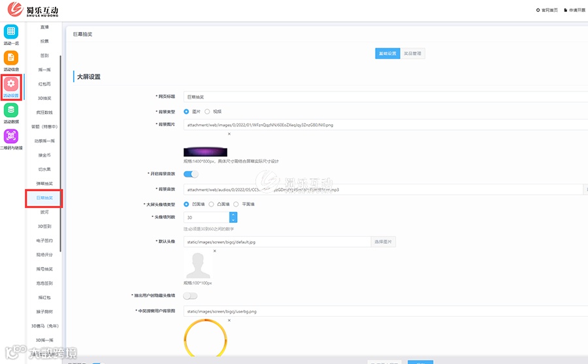The height and width of the screenshot is (364, 588).
Task: Open 投票 in the activity menu
Action: pos(44,41)
